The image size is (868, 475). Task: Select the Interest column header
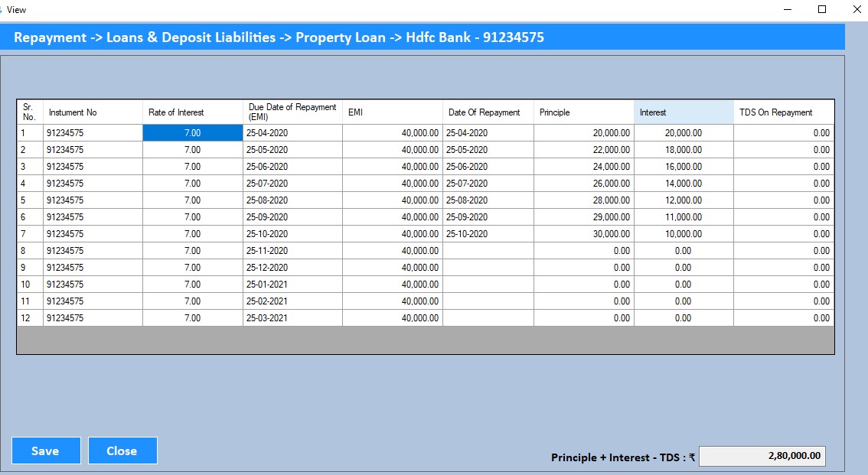coord(683,112)
